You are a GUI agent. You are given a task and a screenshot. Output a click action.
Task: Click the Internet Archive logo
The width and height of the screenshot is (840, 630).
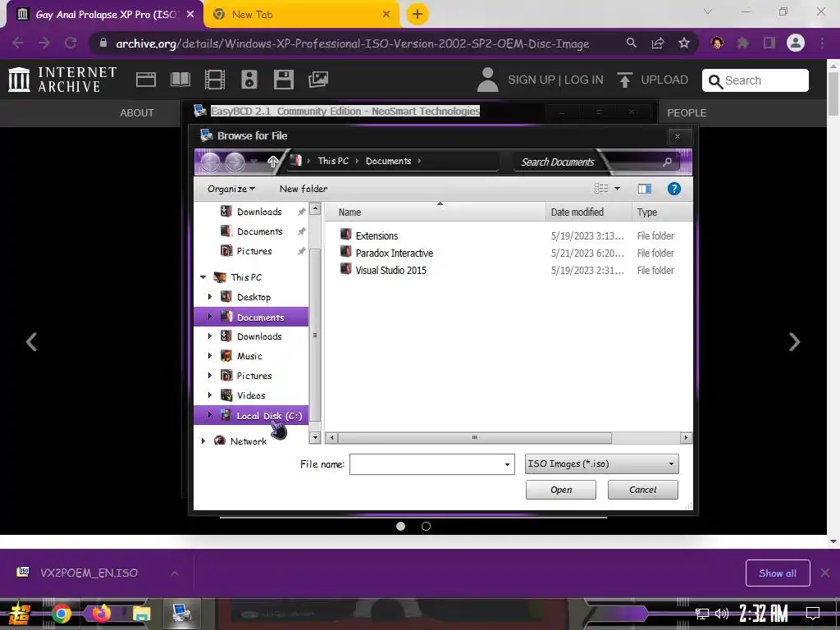point(62,80)
